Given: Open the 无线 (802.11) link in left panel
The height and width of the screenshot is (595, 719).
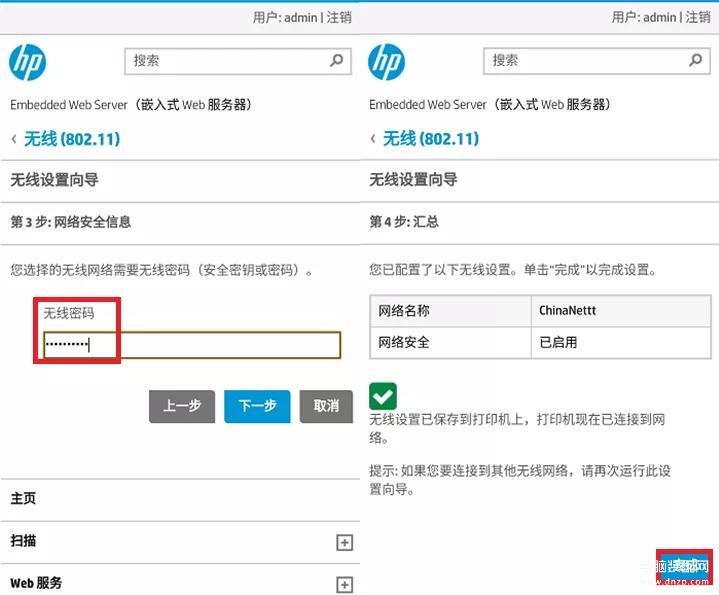Looking at the screenshot, I should (x=72, y=139).
